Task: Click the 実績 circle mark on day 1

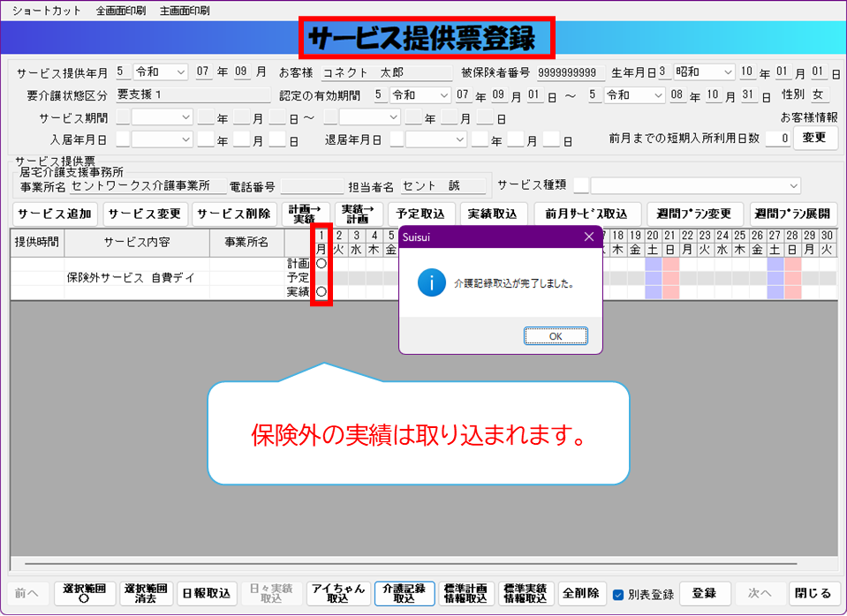Action: pyautogui.click(x=321, y=291)
